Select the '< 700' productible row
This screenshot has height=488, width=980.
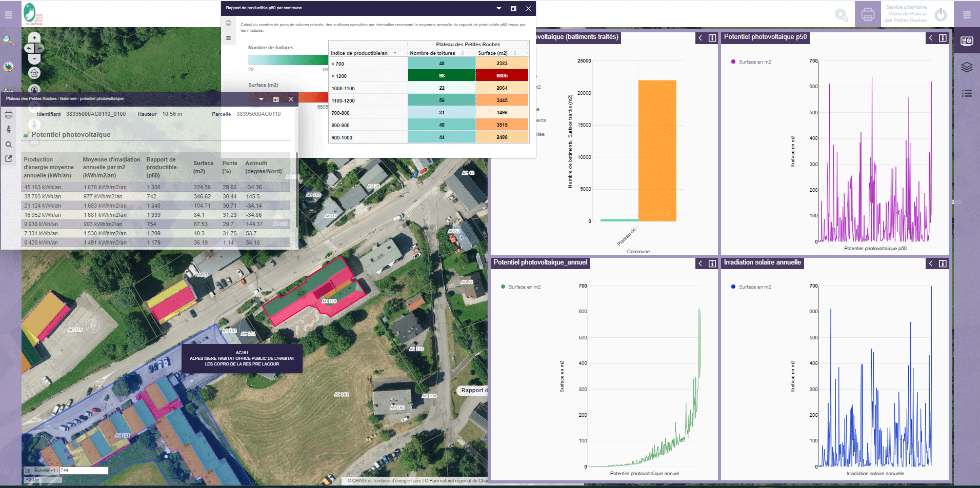(x=429, y=64)
